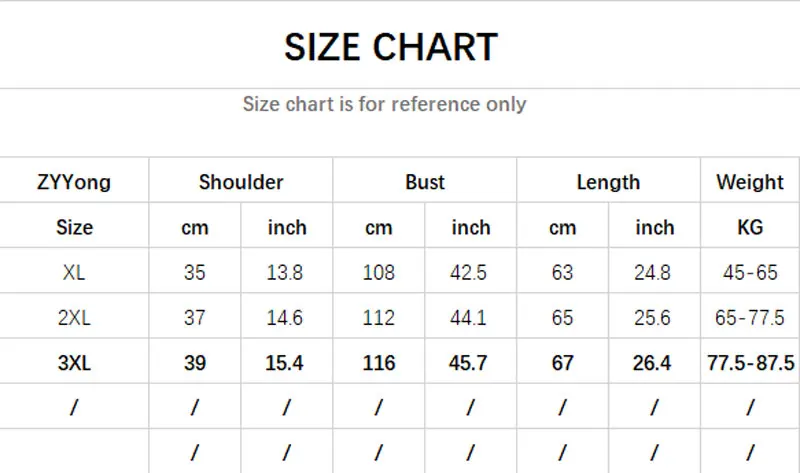Image resolution: width=800 pixels, height=473 pixels.
Task: Select the Shoulder column header
Action: pos(241,182)
